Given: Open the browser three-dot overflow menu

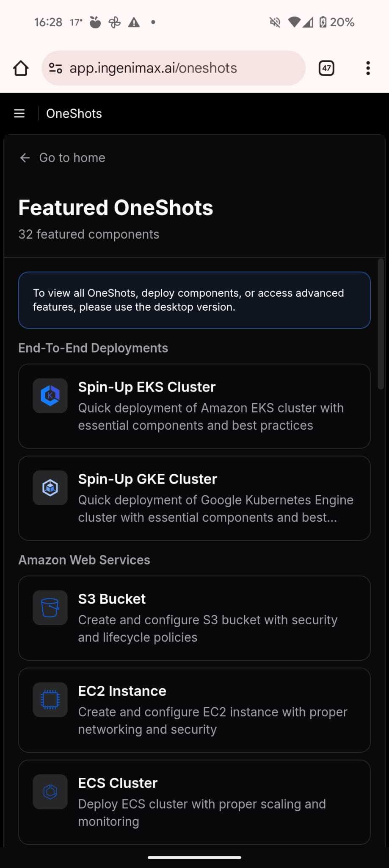Looking at the screenshot, I should tap(368, 68).
